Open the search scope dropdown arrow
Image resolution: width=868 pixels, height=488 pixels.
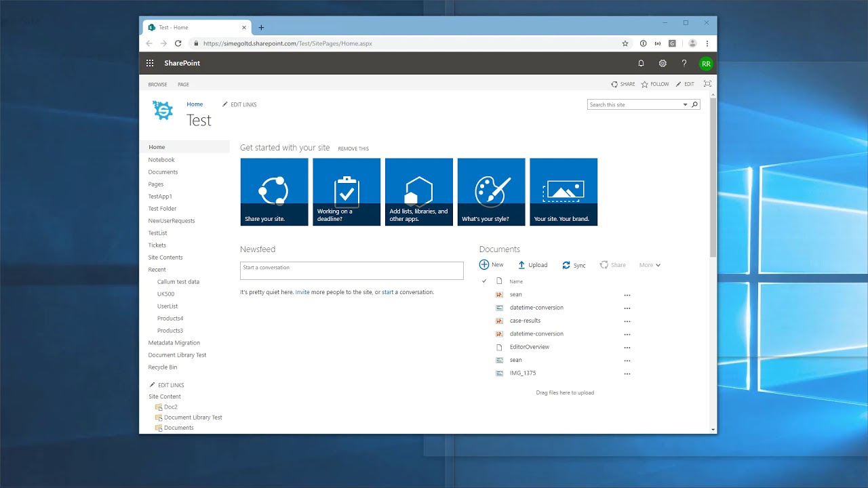[x=685, y=104]
